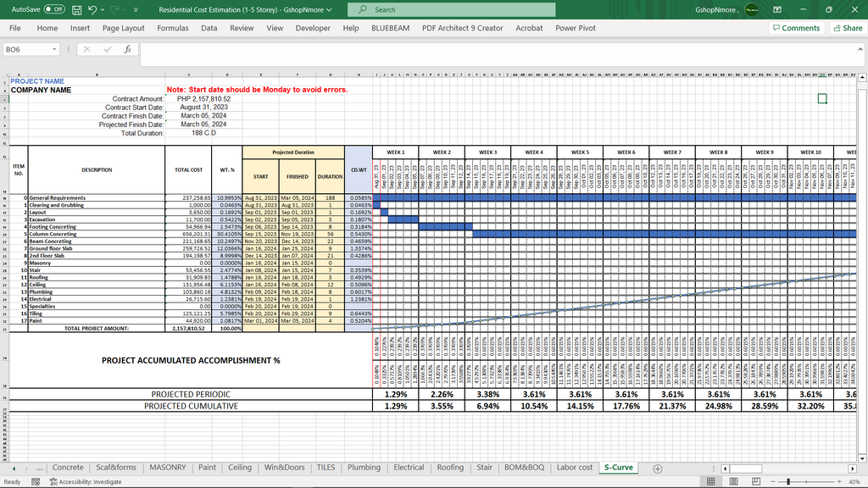Switch to the Ceiling sheet tab
This screenshot has height=488, width=868.
[240, 468]
